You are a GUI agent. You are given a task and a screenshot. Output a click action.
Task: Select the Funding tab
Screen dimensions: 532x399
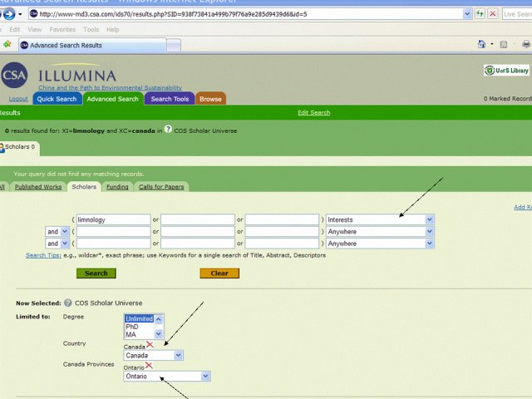tap(117, 186)
